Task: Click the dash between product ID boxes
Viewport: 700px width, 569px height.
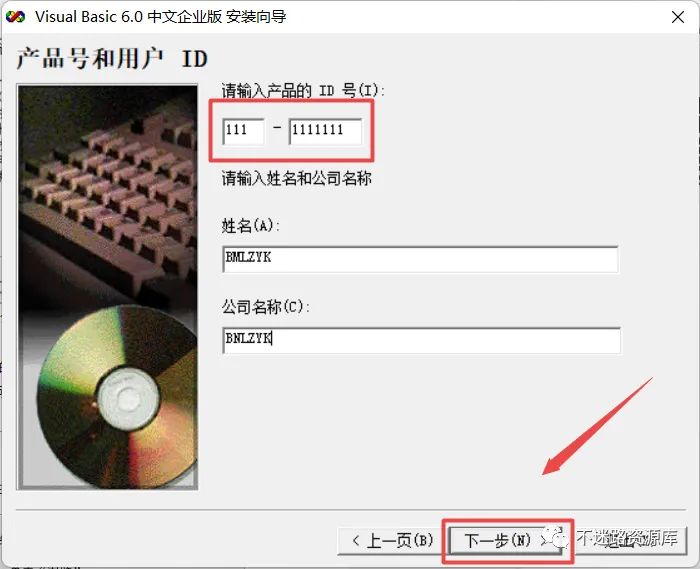Action: [x=277, y=128]
